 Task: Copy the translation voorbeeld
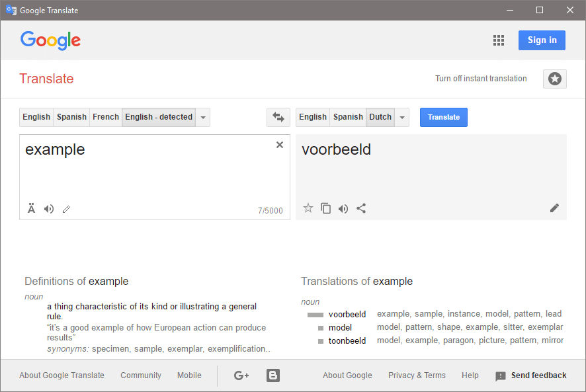click(x=326, y=208)
